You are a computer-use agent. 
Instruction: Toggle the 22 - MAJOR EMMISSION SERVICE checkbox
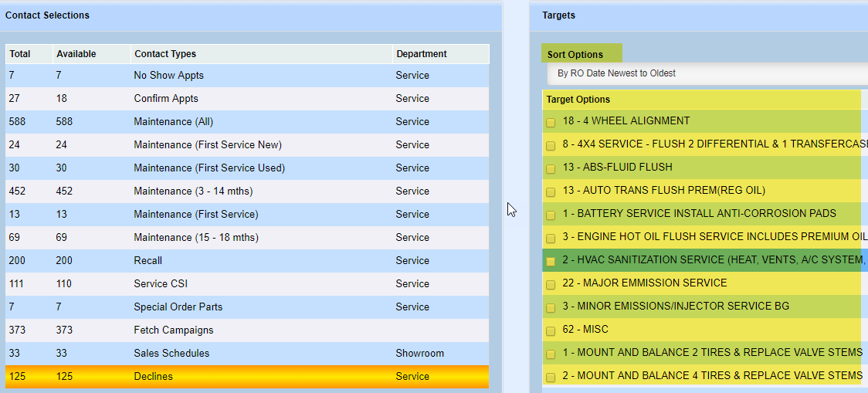tap(551, 284)
